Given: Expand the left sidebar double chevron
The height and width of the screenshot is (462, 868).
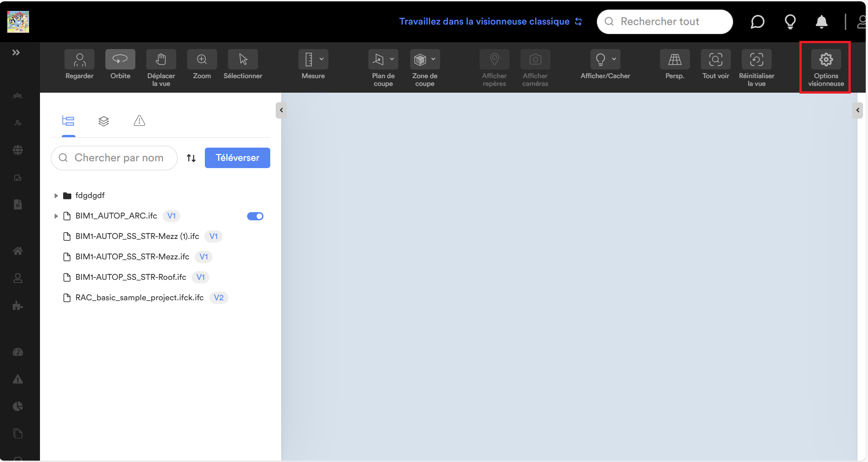Looking at the screenshot, I should click(x=16, y=53).
